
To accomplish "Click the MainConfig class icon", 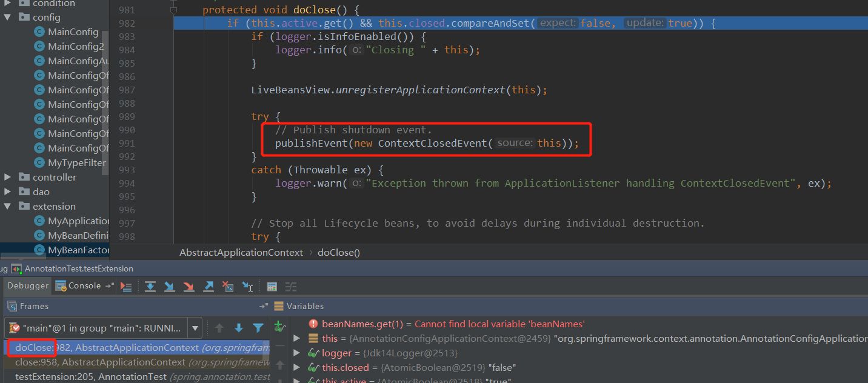I will coord(39,32).
